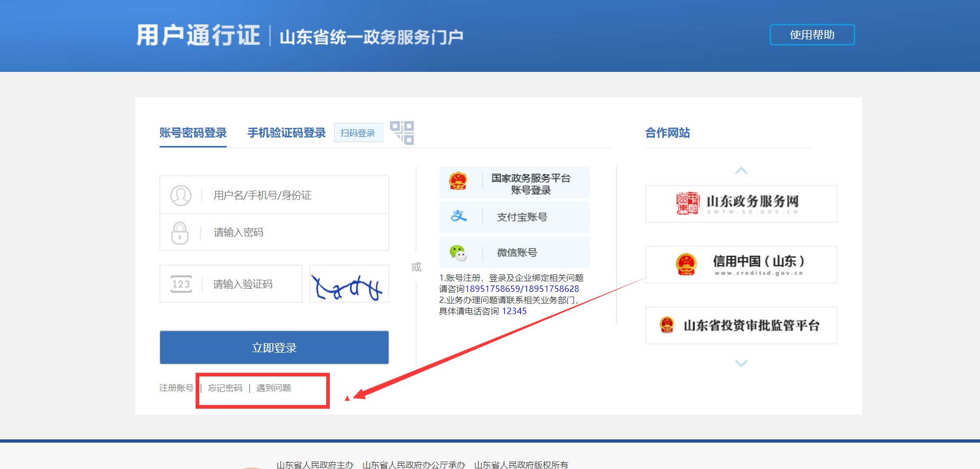Click footer text 山东省人民政府主办

[315, 465]
